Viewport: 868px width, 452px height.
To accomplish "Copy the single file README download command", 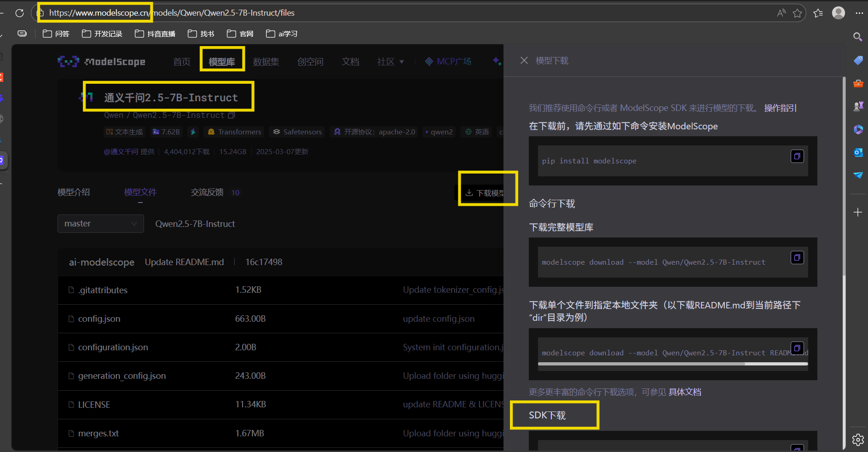I will click(x=797, y=348).
